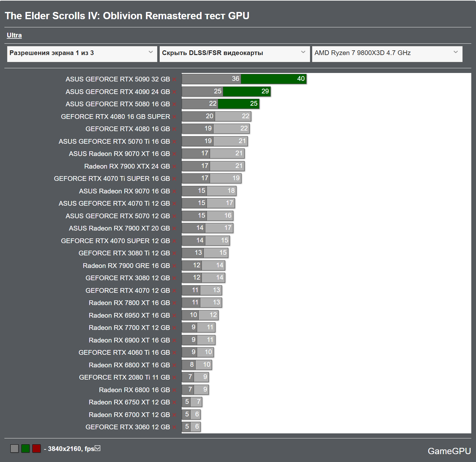Click the X next to Radeon RX 6800 XT 16 GB
Image resolution: width=476 pixels, height=462 pixels.
pyautogui.click(x=174, y=365)
